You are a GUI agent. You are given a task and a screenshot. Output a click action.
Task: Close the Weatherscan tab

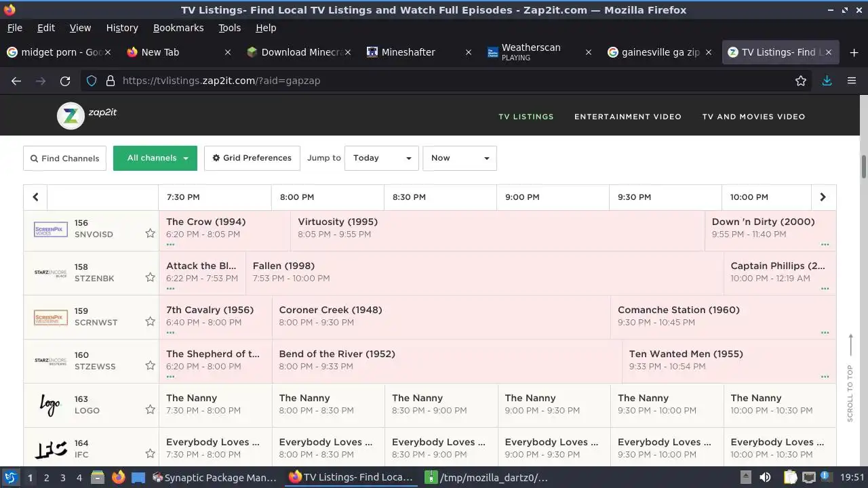[x=589, y=52]
